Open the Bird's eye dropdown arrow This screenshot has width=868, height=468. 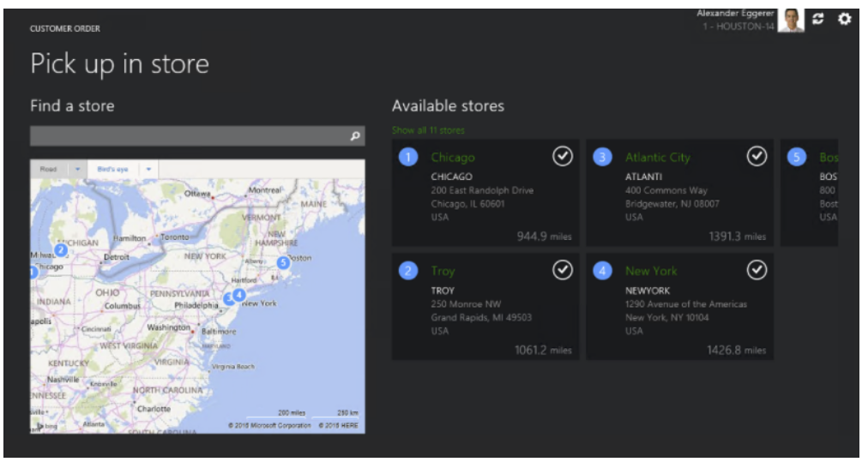(x=148, y=169)
